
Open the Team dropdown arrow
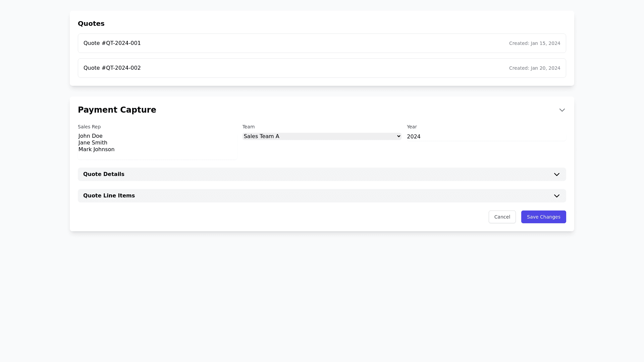(x=398, y=136)
